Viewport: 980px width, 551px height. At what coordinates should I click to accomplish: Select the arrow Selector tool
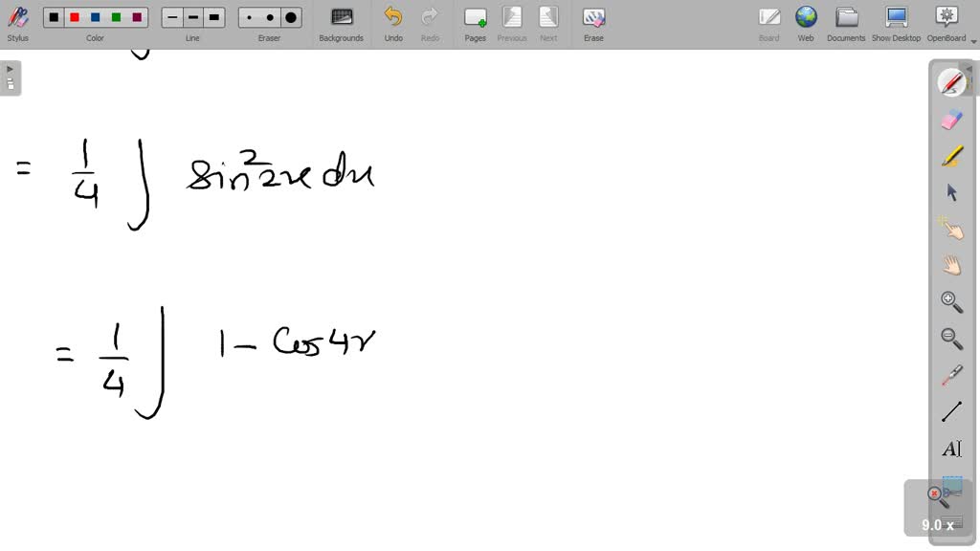coord(952,191)
